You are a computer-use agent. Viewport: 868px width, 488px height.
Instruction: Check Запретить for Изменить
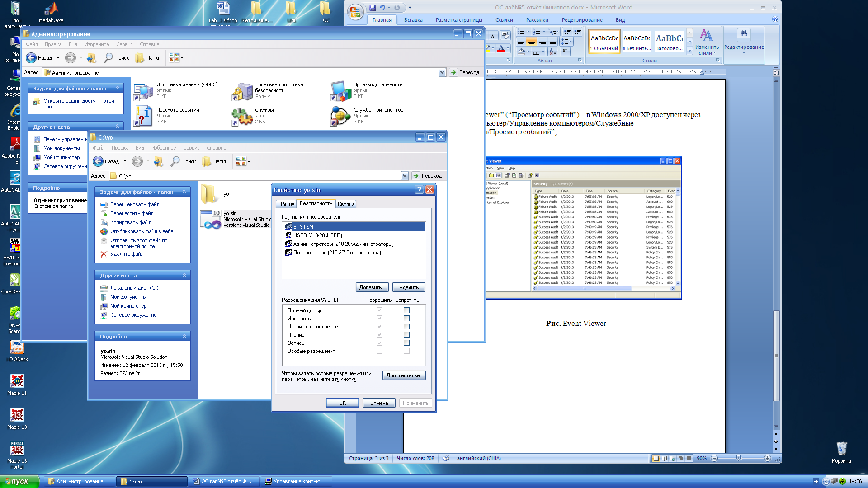point(406,319)
